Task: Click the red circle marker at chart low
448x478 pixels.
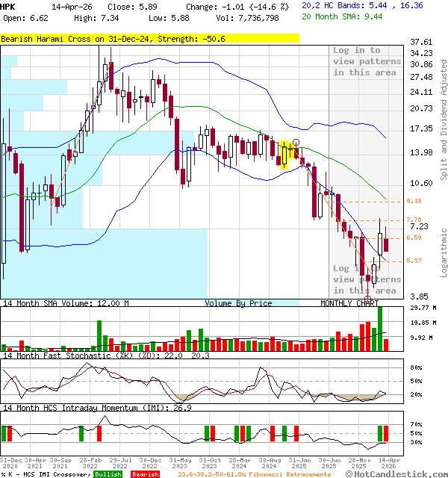Action: 367,299
